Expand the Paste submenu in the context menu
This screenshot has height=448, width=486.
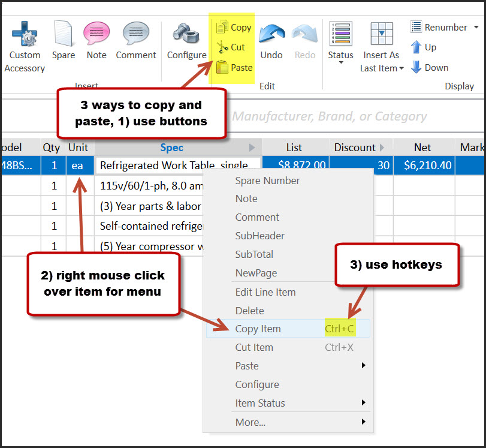point(246,366)
